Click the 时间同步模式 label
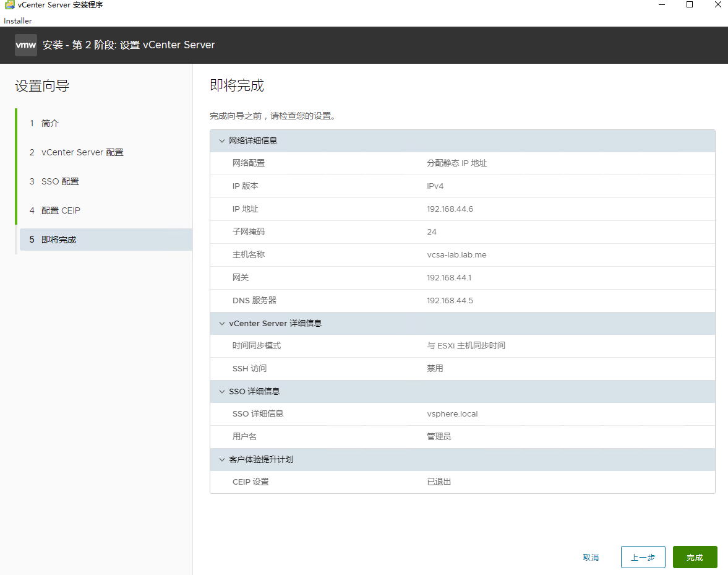 click(x=257, y=345)
